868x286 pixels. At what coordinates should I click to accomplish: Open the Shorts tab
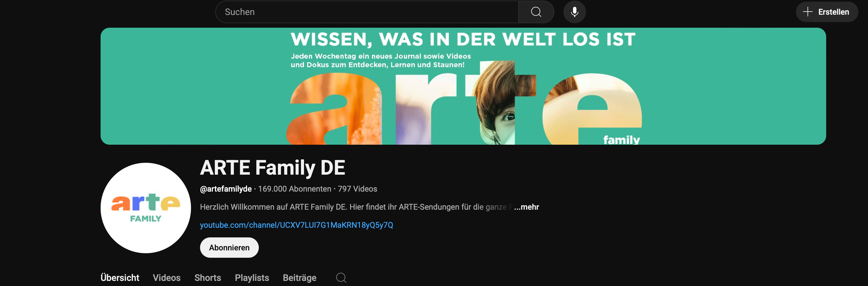point(208,278)
